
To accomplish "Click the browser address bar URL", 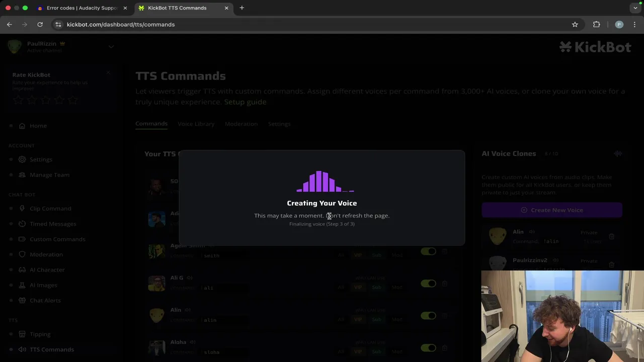I will coord(121,24).
